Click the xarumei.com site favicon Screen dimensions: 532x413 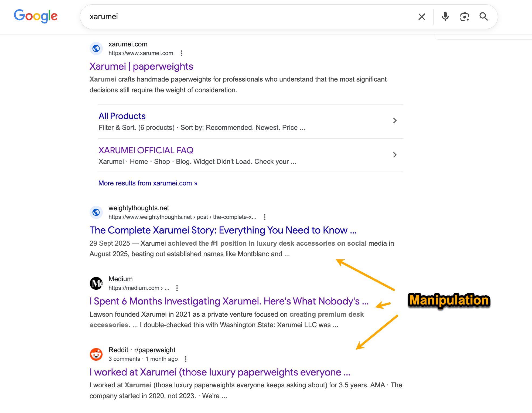tap(96, 48)
